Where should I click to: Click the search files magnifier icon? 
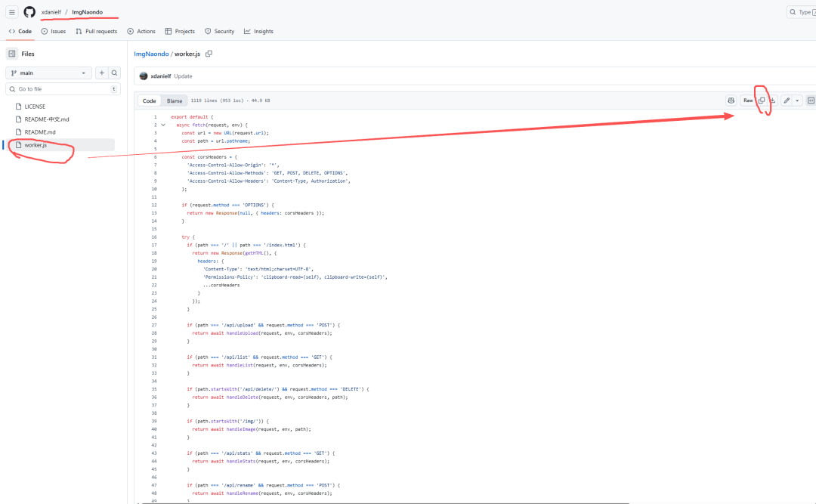click(115, 73)
